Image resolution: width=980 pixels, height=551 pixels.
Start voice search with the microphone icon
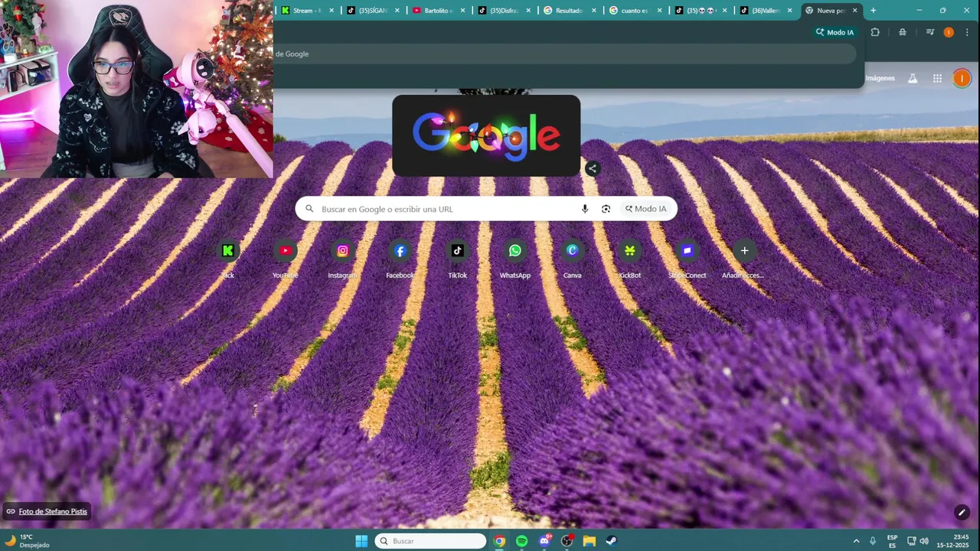[585, 209]
